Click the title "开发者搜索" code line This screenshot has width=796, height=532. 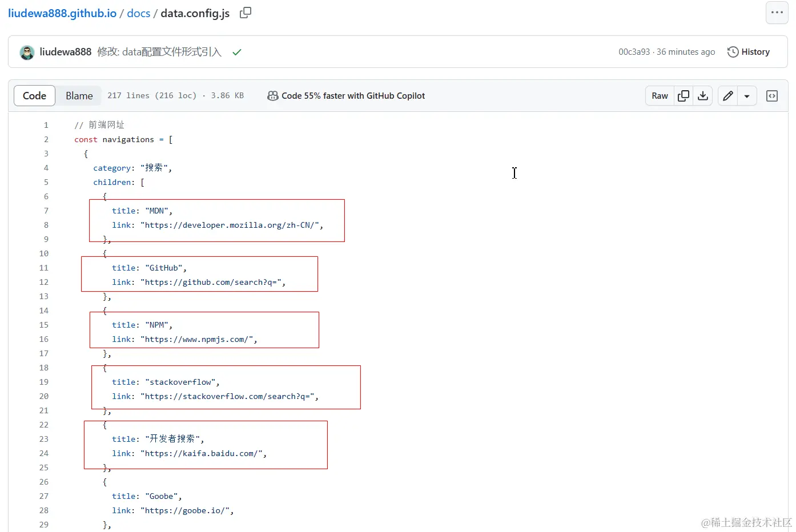[158, 439]
